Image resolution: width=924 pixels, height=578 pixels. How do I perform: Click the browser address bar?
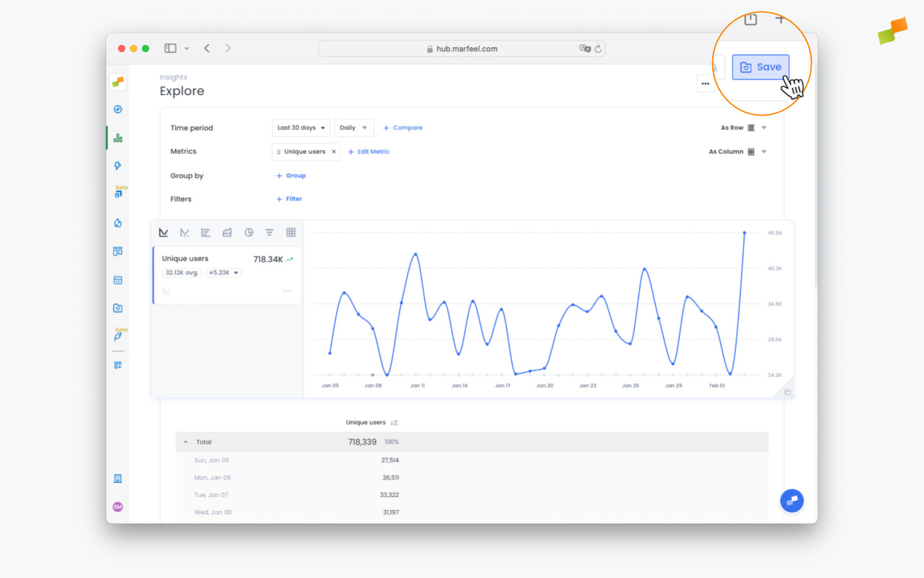(462, 49)
